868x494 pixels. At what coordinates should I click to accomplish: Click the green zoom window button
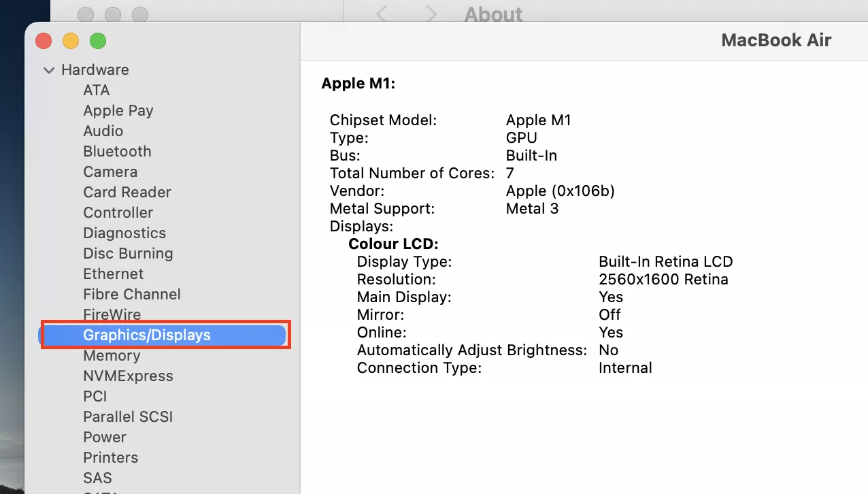pos(98,41)
